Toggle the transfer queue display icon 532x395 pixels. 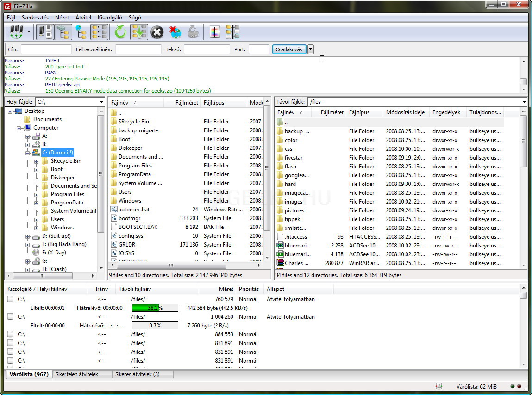pyautogui.click(x=100, y=32)
